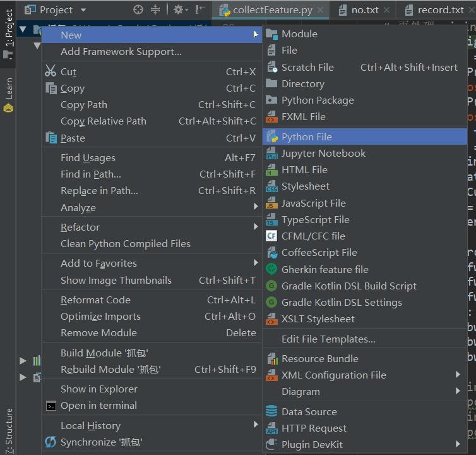Click Gradle Kotlin DSL Settings icon
Viewport: 476px width, 455px height.
pyautogui.click(x=271, y=302)
